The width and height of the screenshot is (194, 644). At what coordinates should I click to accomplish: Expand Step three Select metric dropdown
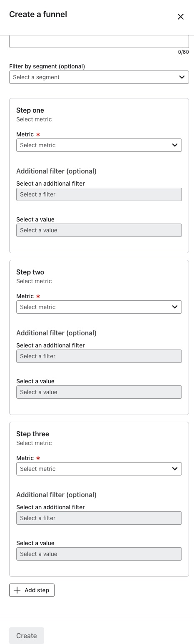click(x=99, y=469)
